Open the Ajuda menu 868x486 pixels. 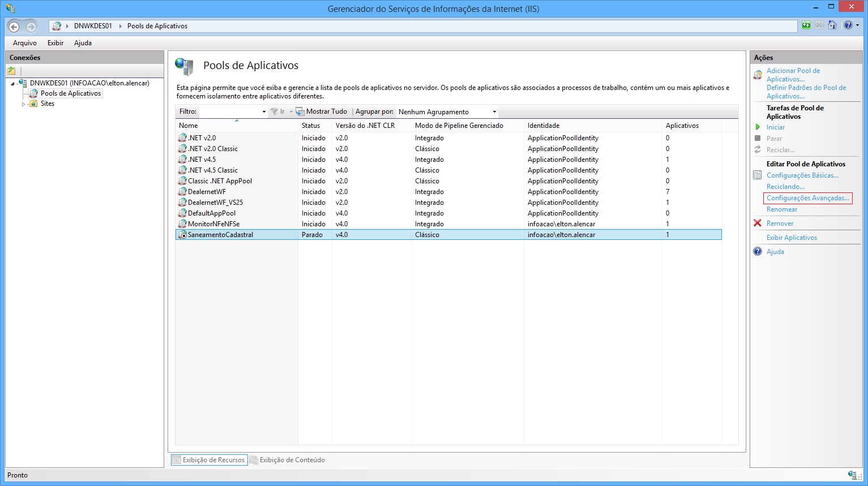point(83,43)
